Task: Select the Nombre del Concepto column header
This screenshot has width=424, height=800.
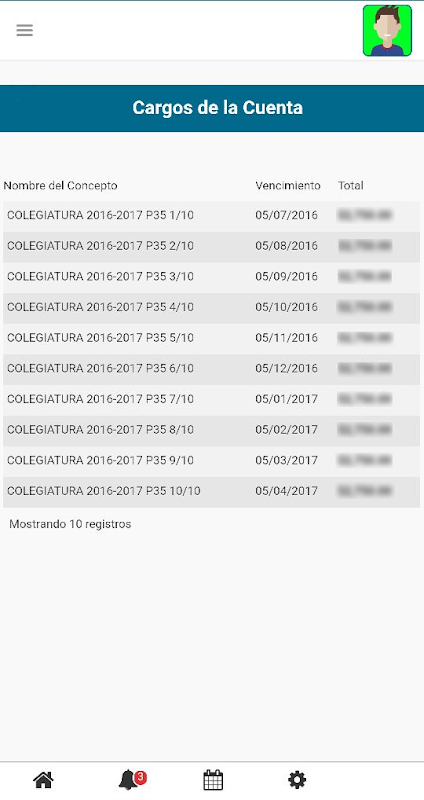Action: (60, 186)
